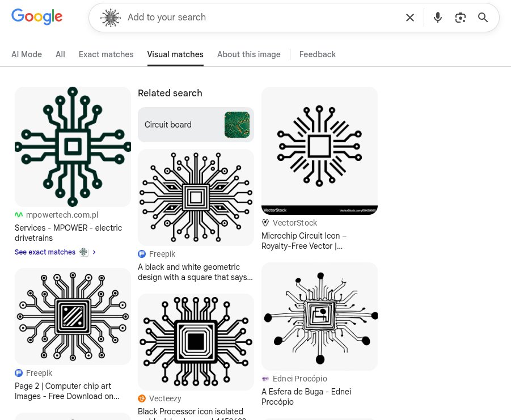The height and width of the screenshot is (420, 511).
Task: Switch to the All tab
Action: [x=60, y=54]
